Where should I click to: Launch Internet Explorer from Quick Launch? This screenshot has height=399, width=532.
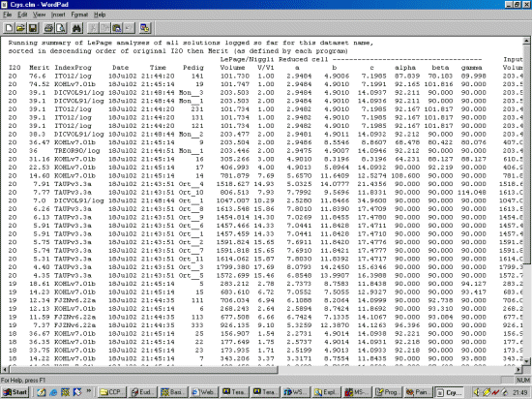(x=53, y=392)
